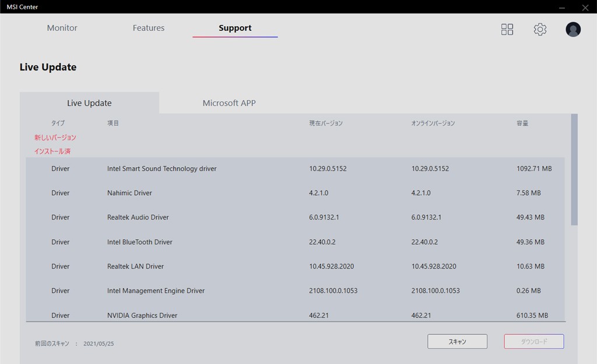
Task: Select the Intel BlueTooth Driver row
Action: (140, 242)
